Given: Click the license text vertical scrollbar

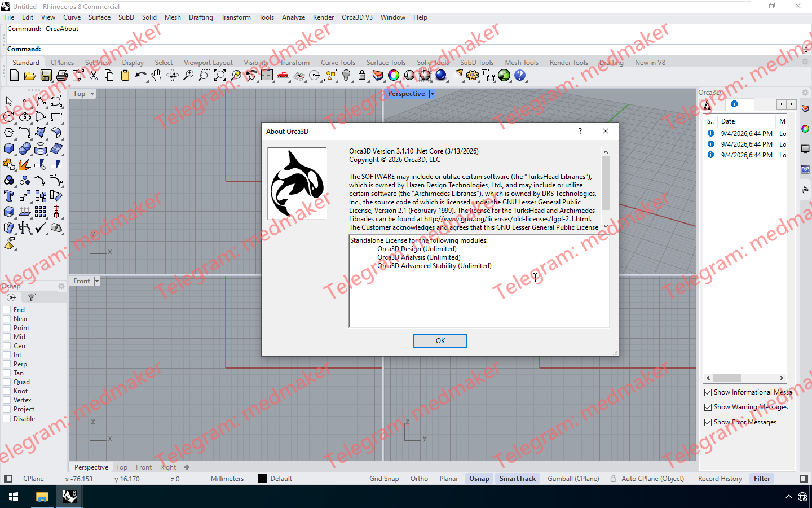Looking at the screenshot, I should click(x=606, y=189).
